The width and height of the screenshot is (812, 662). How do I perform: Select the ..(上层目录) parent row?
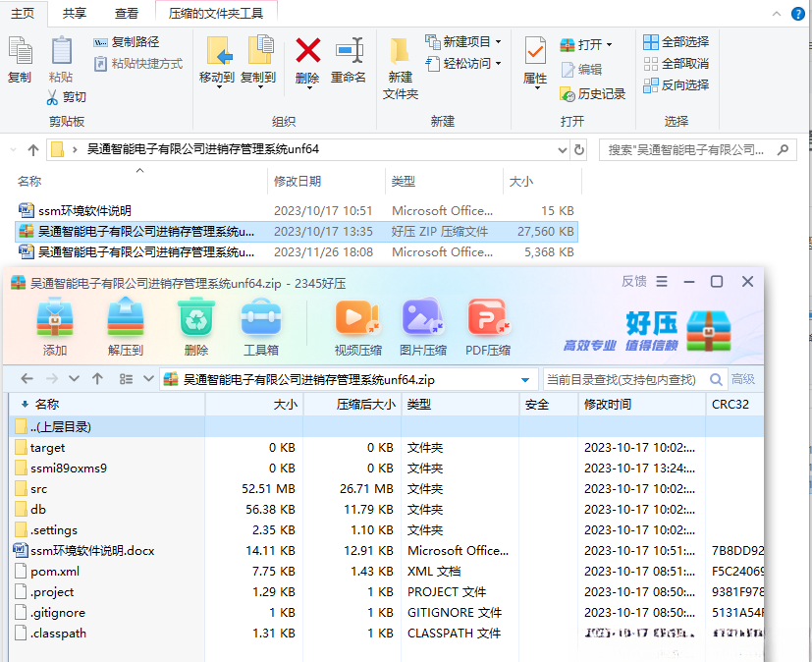(386, 427)
